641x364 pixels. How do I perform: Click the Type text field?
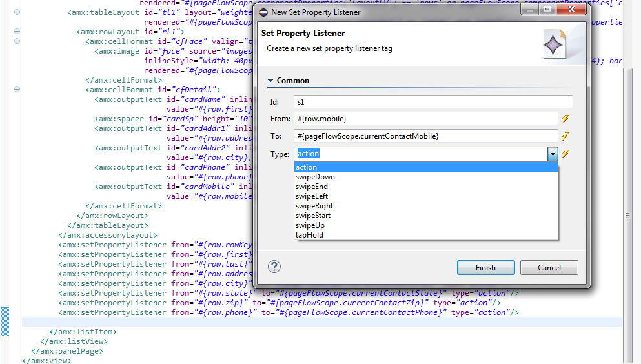click(421, 154)
